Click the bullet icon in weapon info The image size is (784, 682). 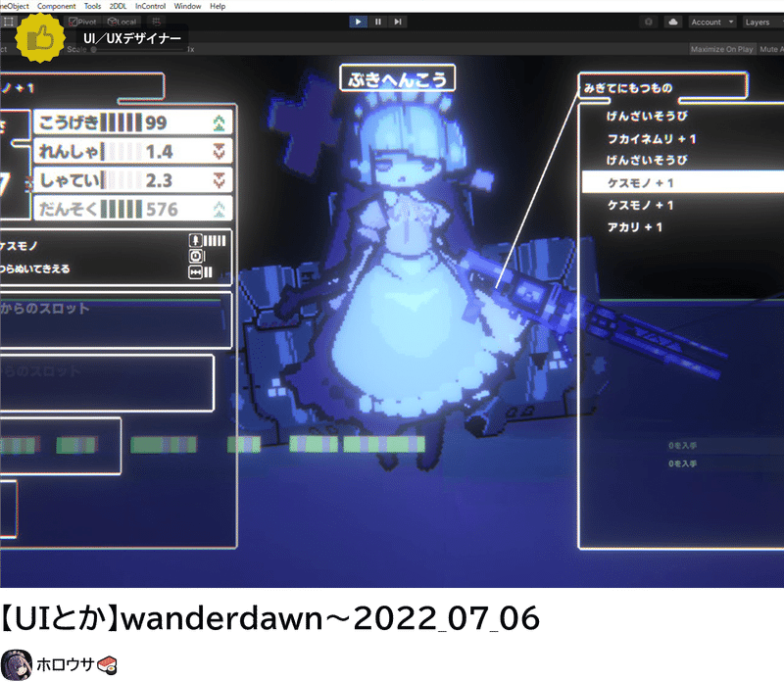click(195, 240)
